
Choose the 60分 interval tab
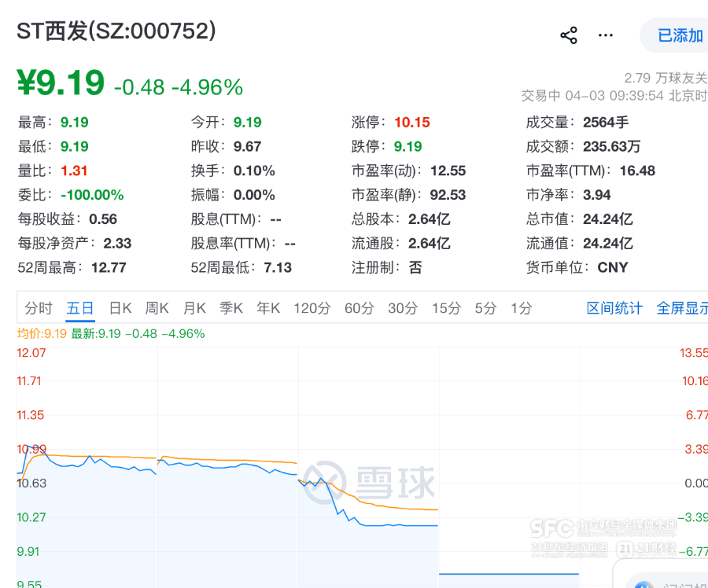click(359, 308)
